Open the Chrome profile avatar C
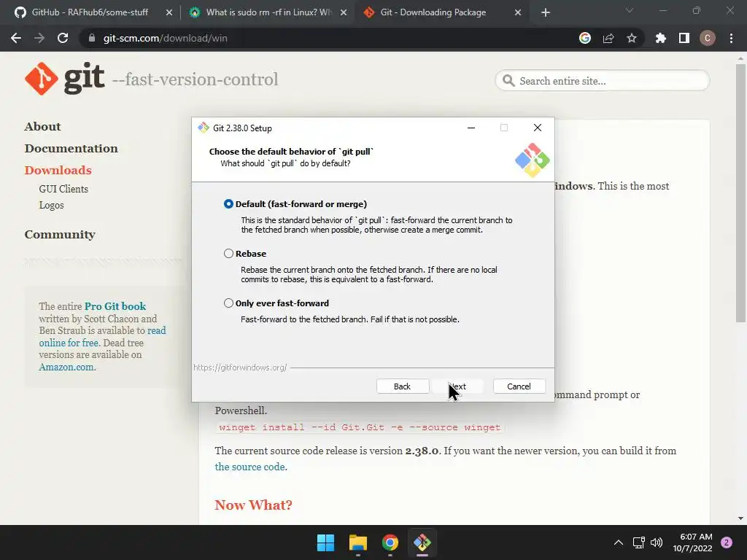The height and width of the screenshot is (560, 747). click(x=708, y=38)
